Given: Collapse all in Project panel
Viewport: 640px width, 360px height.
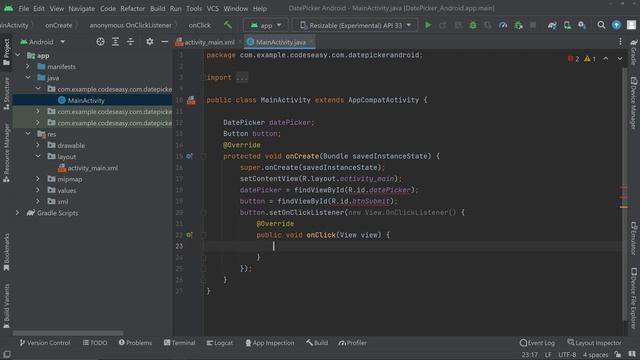Looking at the screenshot, I should pos(130,42).
